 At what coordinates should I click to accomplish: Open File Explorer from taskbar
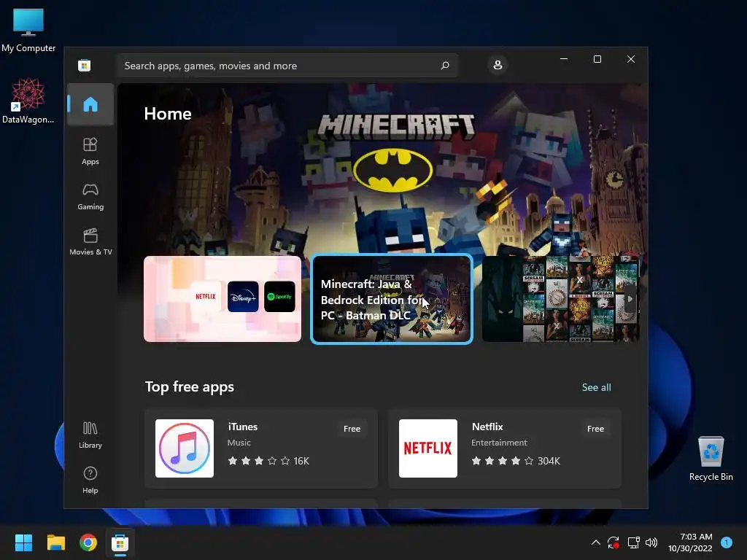point(55,542)
